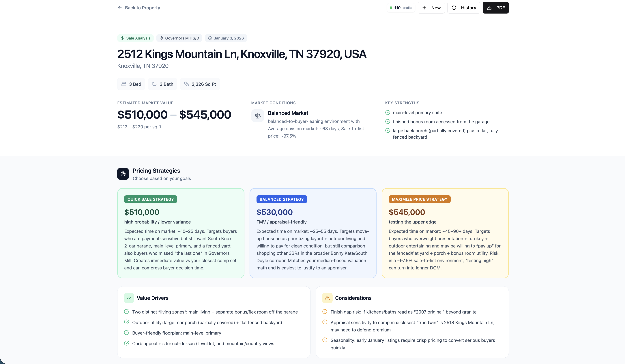Click the 119 credits indicator
625x364 pixels.
pyautogui.click(x=401, y=8)
